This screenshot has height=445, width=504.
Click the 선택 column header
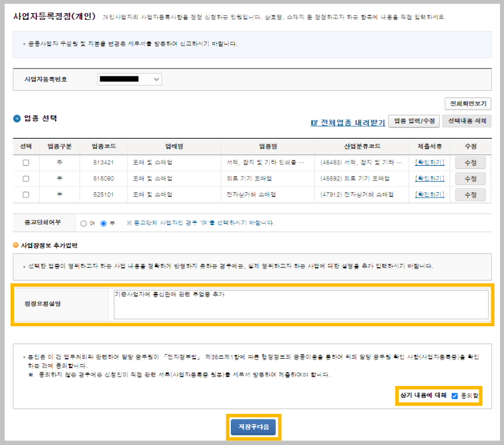click(26, 147)
